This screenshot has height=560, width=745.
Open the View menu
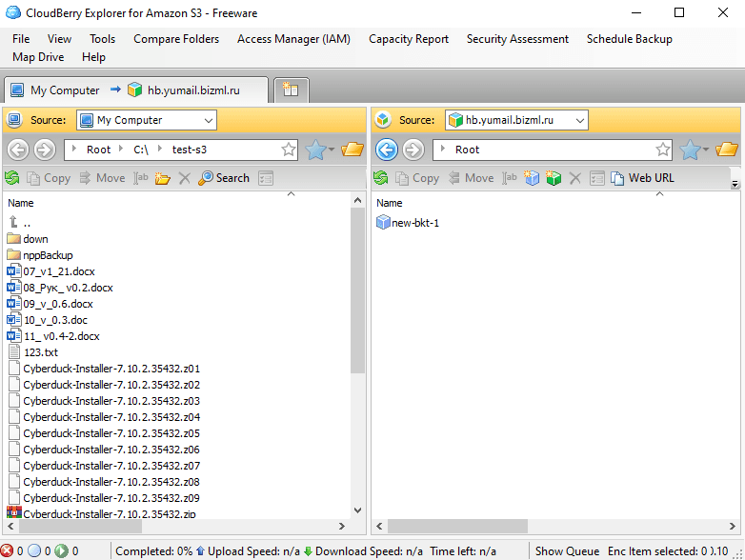point(59,39)
